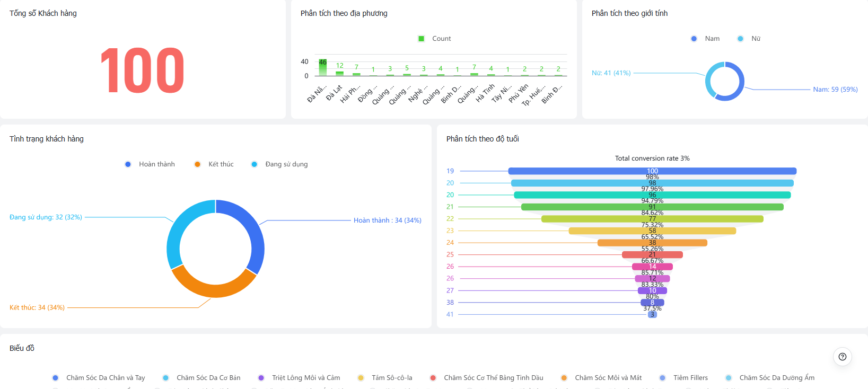Toggle the Count legend in location chart

pos(434,39)
